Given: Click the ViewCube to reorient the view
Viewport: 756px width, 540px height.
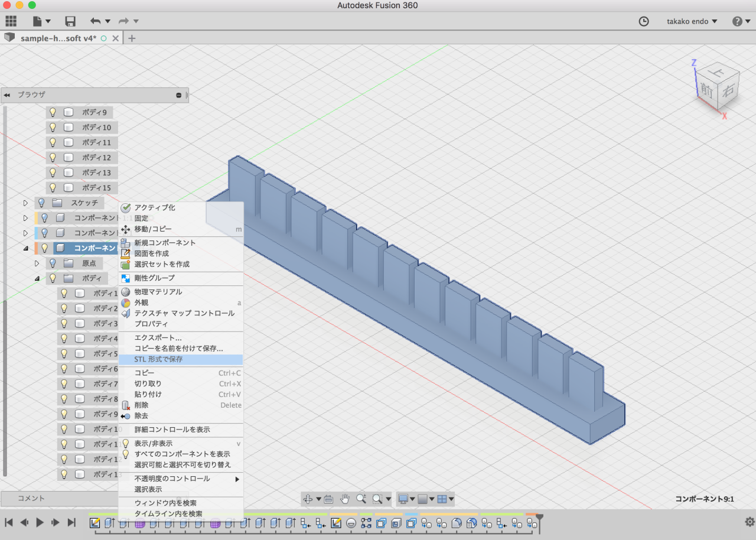Looking at the screenshot, I should [x=718, y=87].
